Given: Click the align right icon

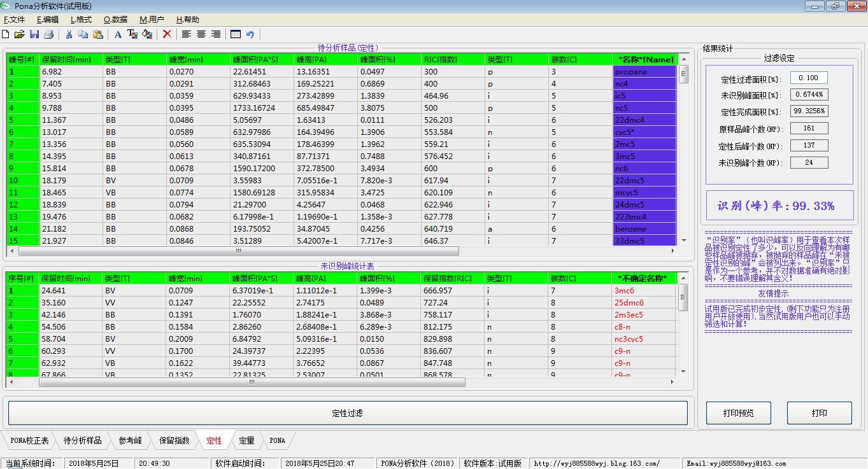Looking at the screenshot, I should (216, 34).
